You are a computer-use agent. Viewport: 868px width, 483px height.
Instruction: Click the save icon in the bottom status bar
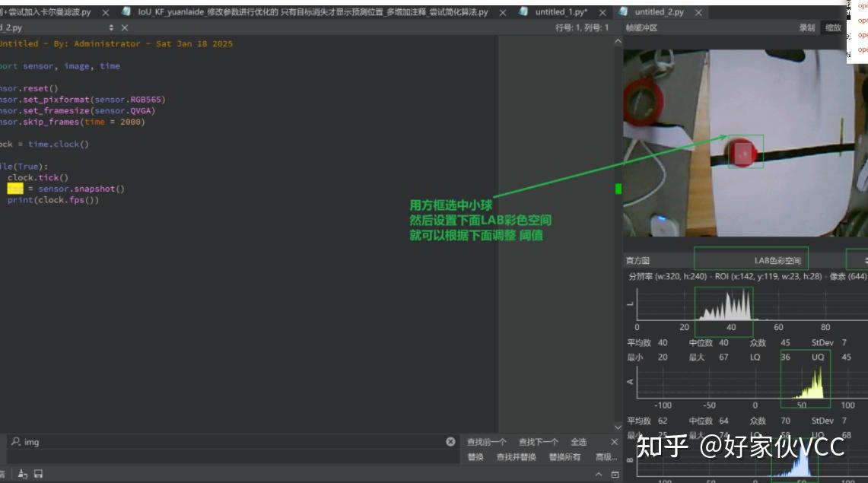[37, 473]
